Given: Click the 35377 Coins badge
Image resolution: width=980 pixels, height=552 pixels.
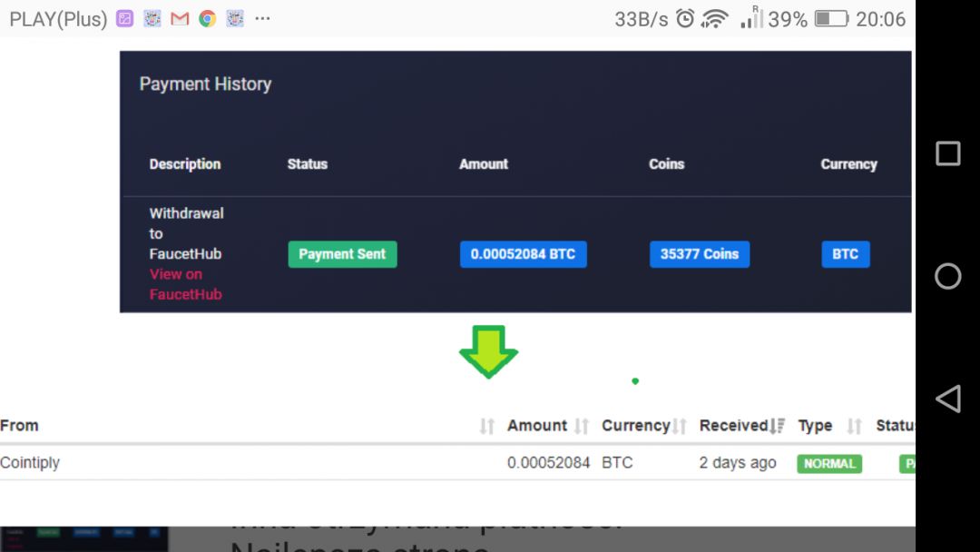Looking at the screenshot, I should click(699, 254).
